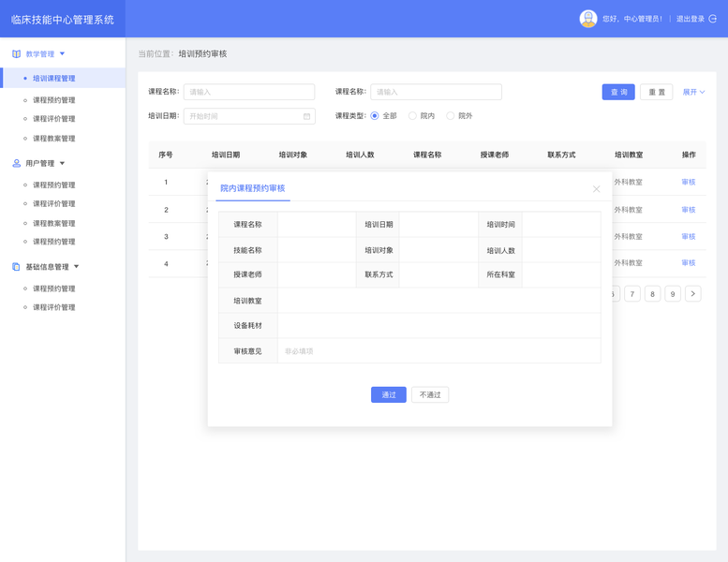Focus the 审核意见 input in dialog
This screenshot has height=562, width=728.
tap(438, 351)
